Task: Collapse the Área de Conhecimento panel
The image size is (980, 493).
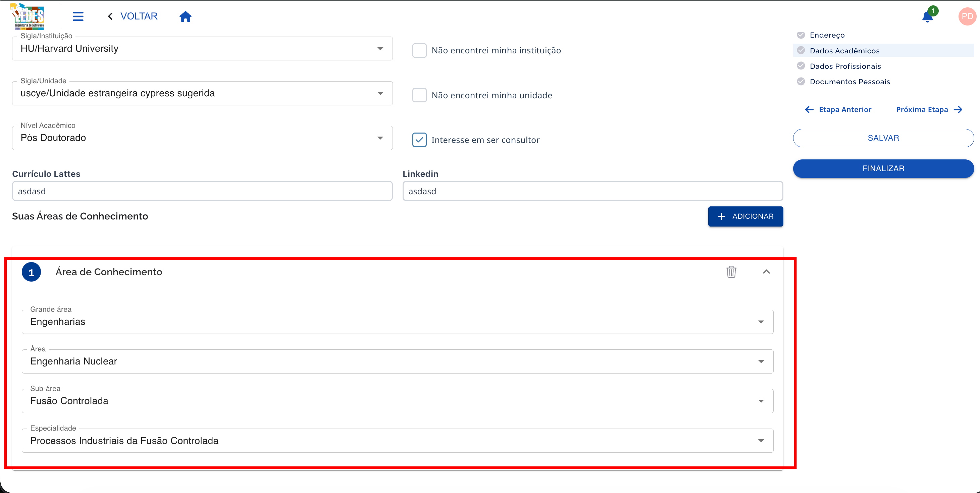Action: pos(766,272)
